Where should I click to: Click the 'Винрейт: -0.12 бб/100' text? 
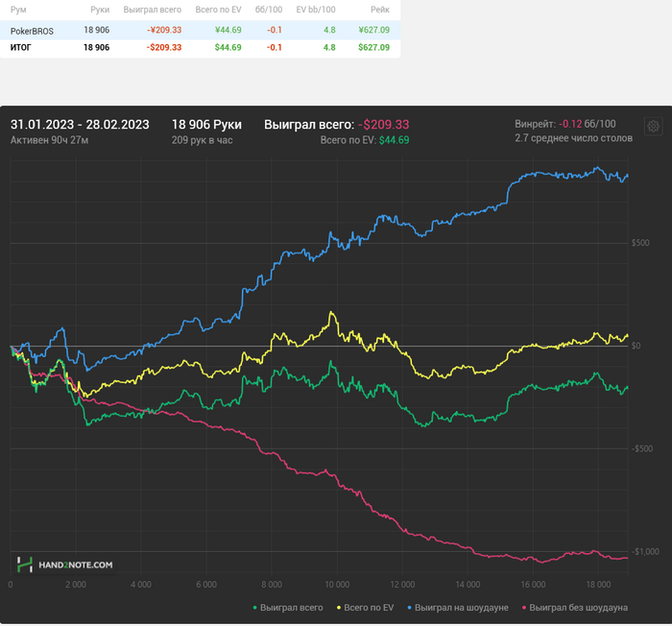(564, 124)
